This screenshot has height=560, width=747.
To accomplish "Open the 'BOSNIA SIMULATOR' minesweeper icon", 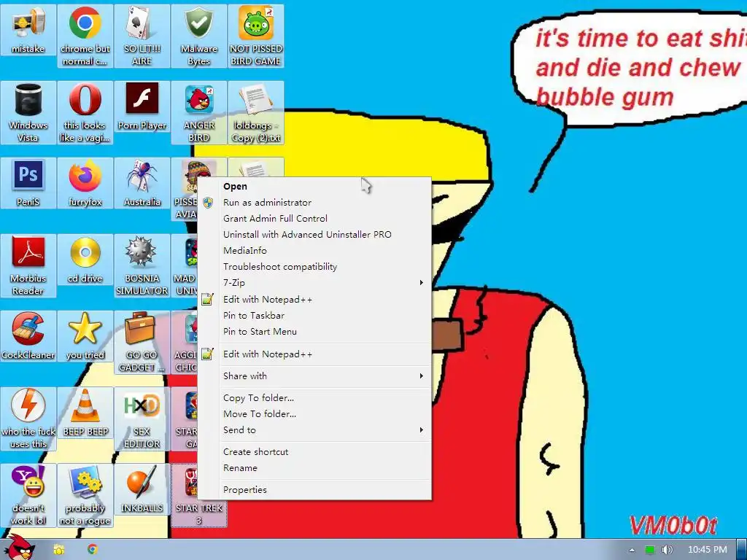I will click(142, 266).
